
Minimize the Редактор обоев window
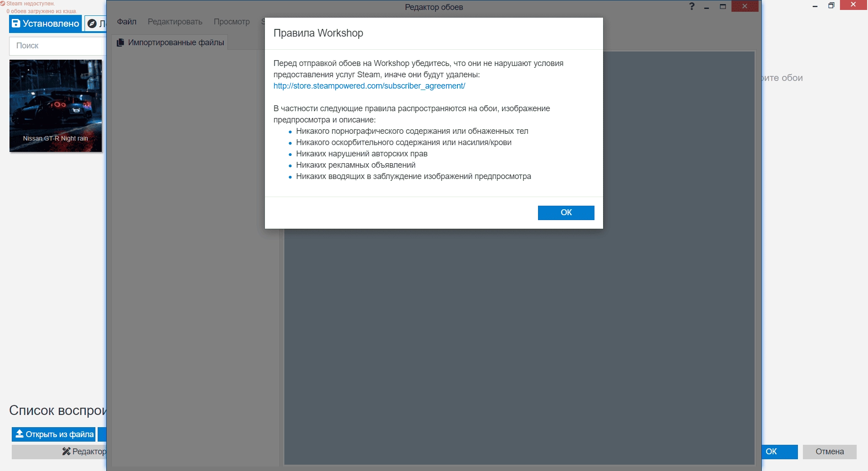pos(707,6)
